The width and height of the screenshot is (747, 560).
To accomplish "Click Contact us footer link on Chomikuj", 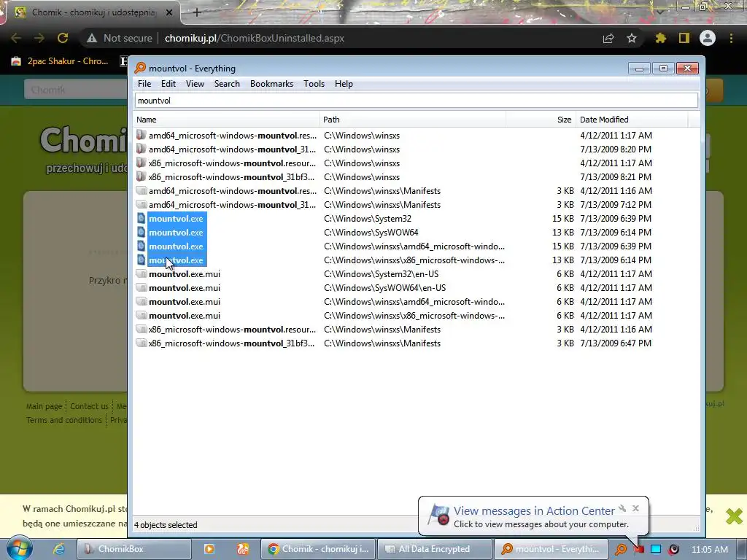I will 89,406.
